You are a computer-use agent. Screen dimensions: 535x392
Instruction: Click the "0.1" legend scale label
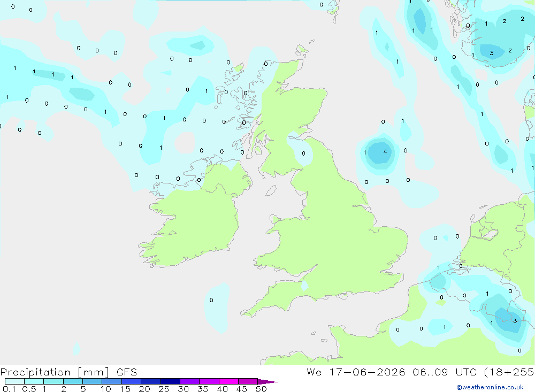point(9,389)
